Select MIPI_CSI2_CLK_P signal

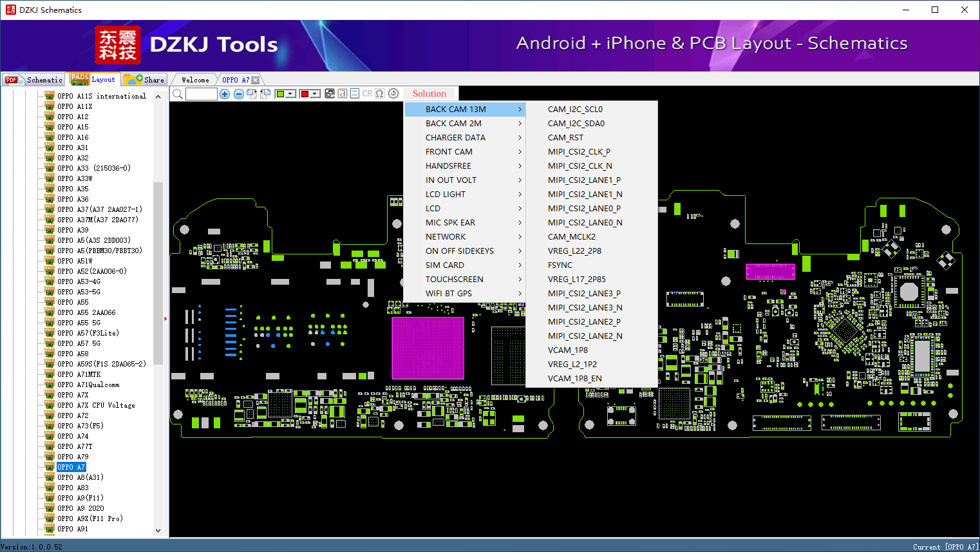coord(592,152)
